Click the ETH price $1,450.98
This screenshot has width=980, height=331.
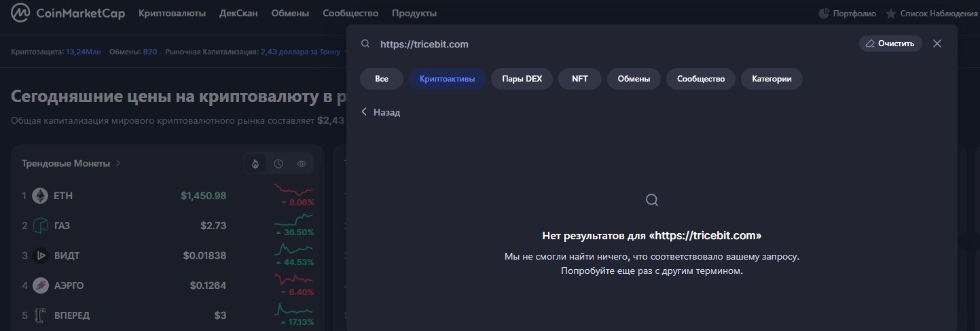[x=204, y=196]
